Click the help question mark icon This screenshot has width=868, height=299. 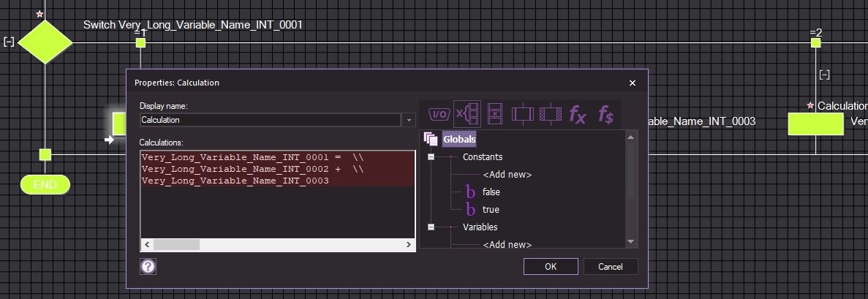click(148, 266)
